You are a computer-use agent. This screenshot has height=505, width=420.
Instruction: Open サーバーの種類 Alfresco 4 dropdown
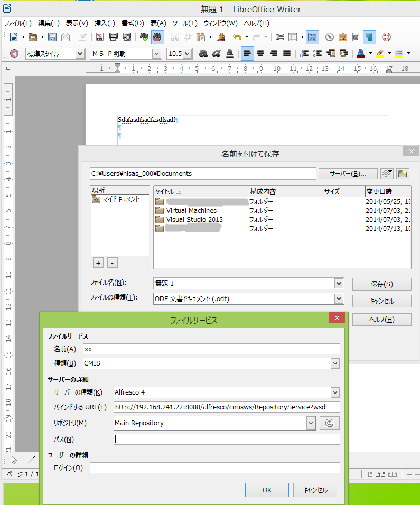point(335,392)
